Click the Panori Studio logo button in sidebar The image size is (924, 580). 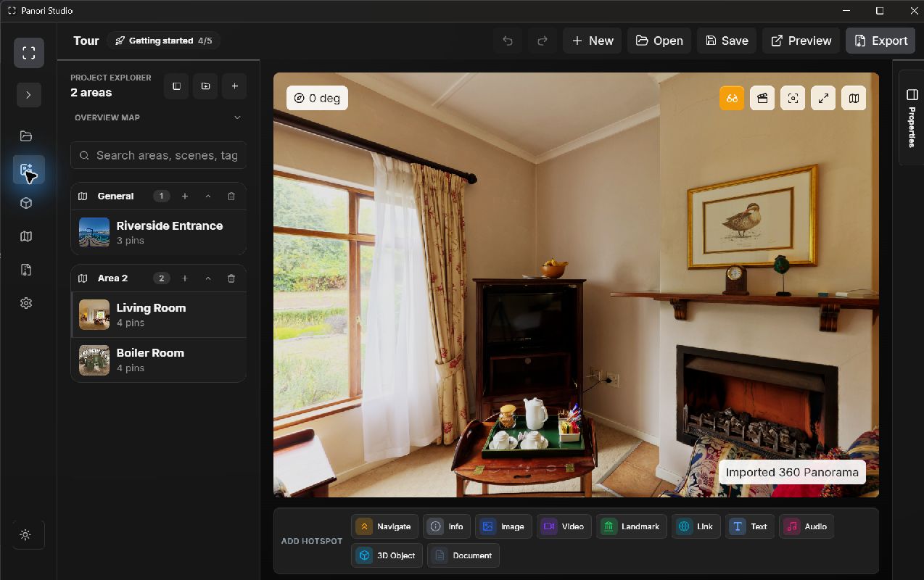[x=28, y=52]
